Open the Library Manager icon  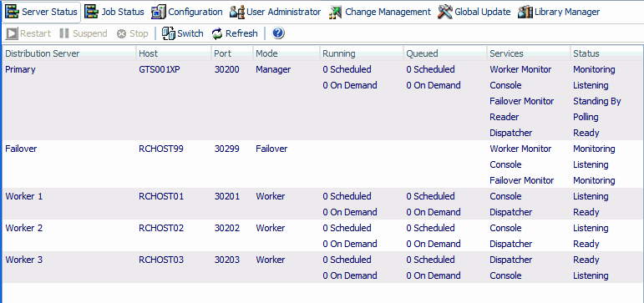pos(525,12)
